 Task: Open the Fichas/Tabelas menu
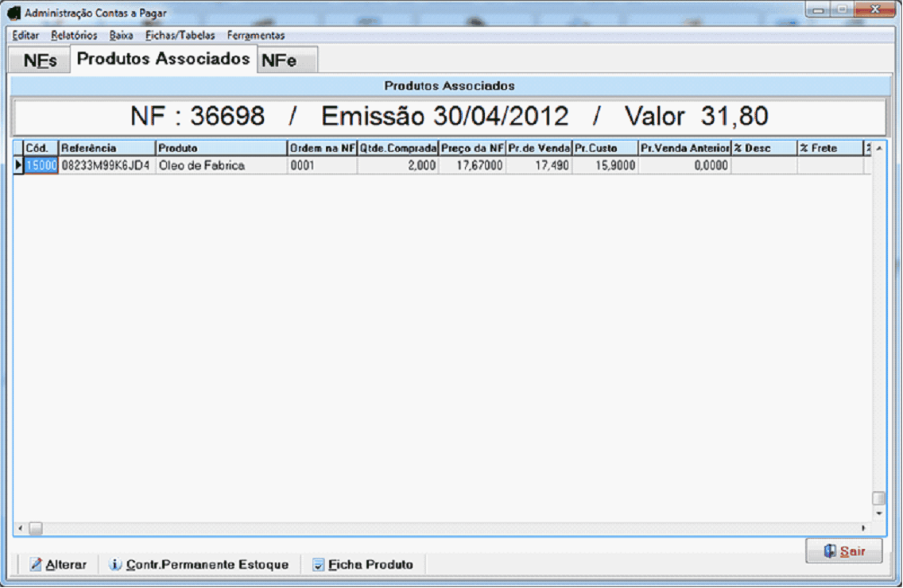180,36
